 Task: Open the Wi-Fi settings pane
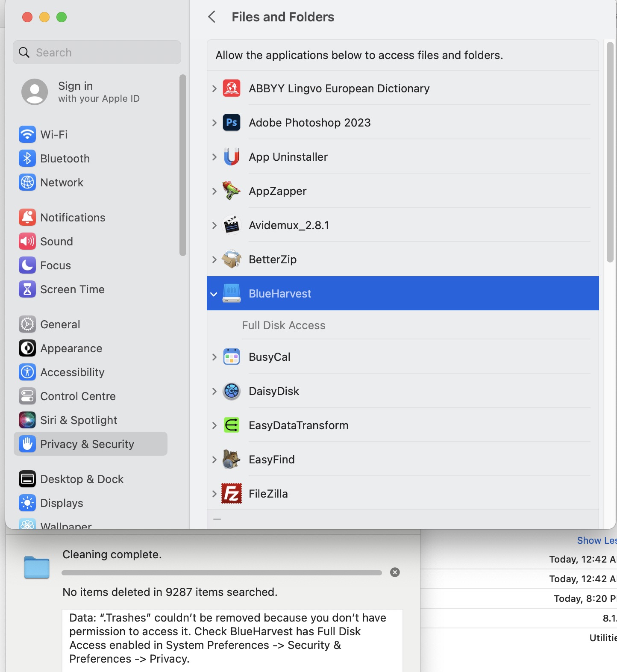(91, 135)
